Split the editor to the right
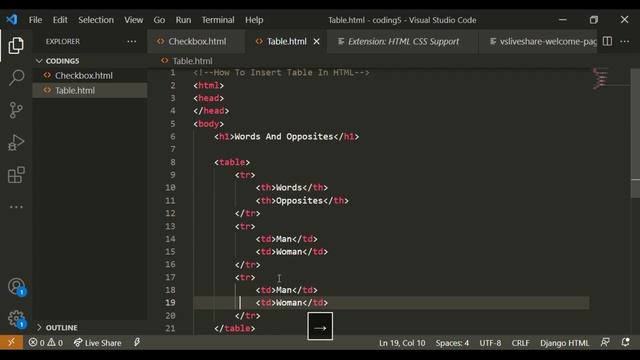The image size is (640, 360). (607, 41)
